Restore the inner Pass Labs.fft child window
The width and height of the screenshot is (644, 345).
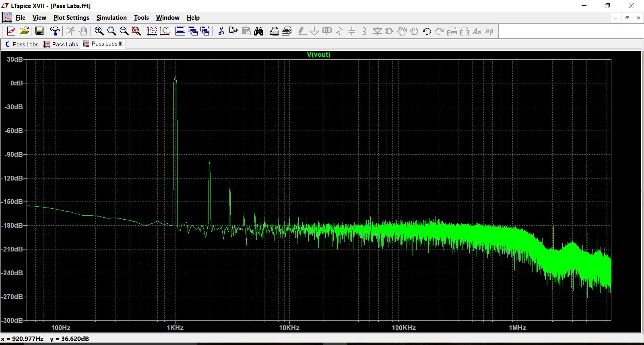coord(627,18)
